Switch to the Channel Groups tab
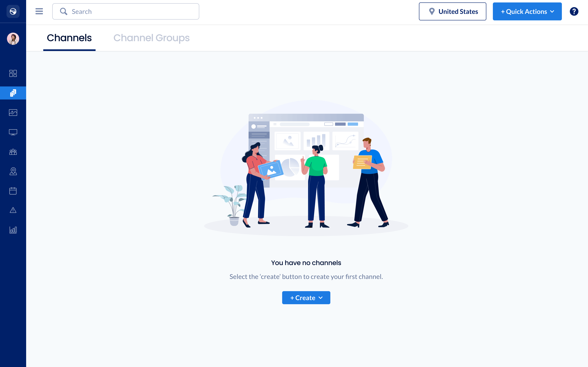The width and height of the screenshot is (588, 367). (151, 38)
